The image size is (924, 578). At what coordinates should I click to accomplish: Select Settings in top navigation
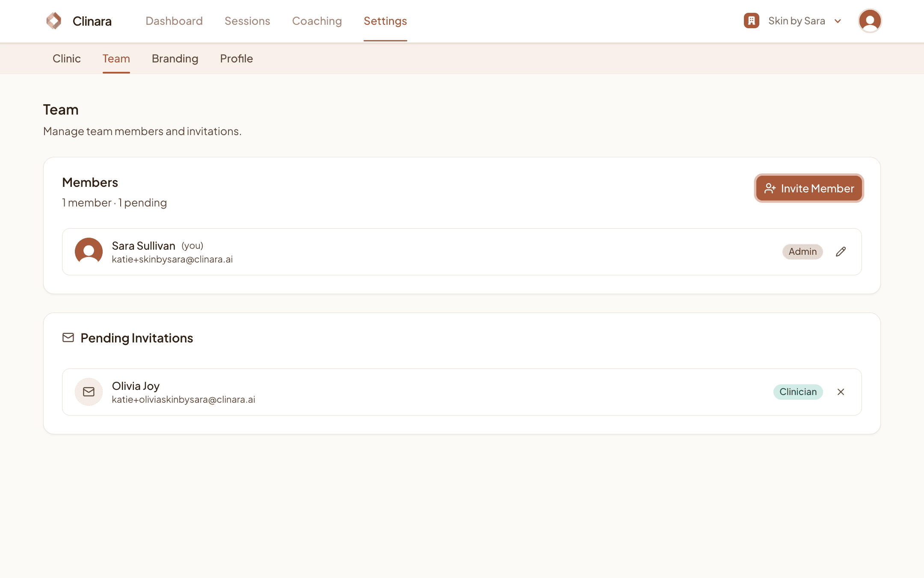click(385, 21)
